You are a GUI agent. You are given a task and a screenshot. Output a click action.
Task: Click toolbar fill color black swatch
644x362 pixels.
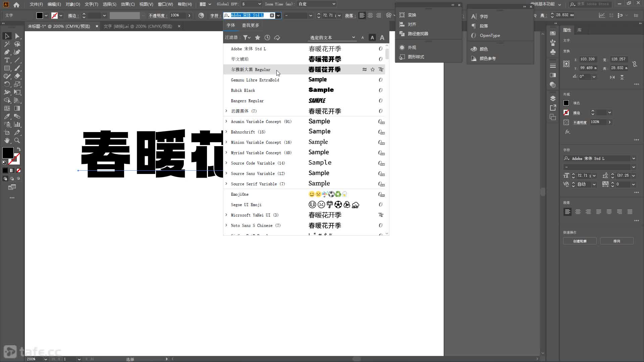pyautogui.click(x=8, y=153)
